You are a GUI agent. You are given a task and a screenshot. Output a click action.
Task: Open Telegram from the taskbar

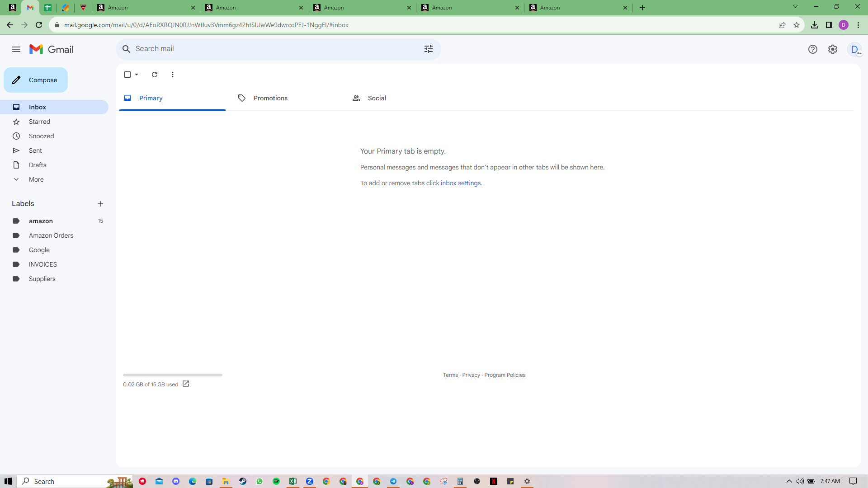393,481
